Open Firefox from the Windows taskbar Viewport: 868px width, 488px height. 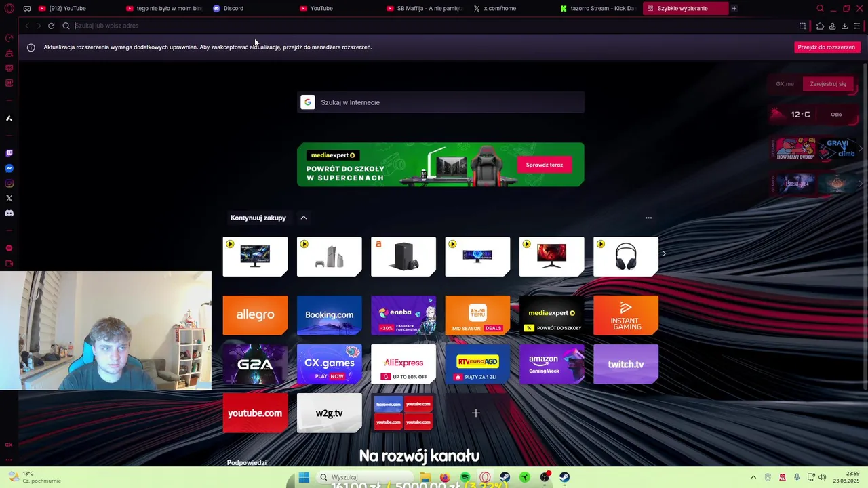[x=445, y=477]
